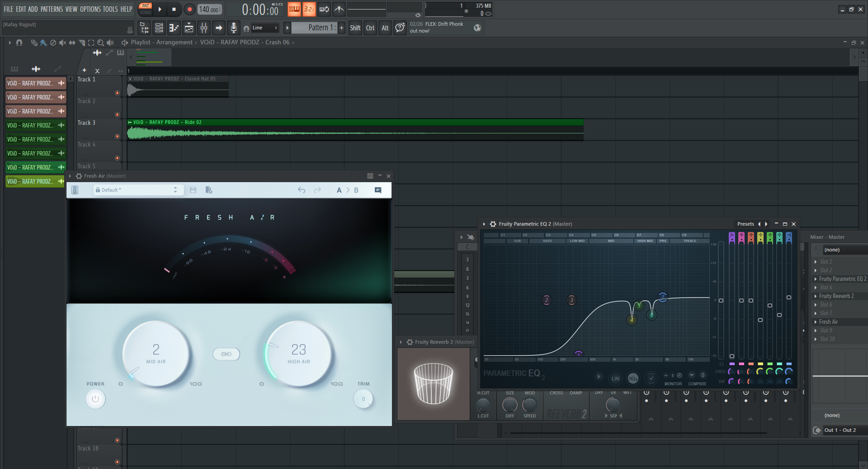Click the Record button in transport
This screenshot has height=469, width=868.
click(189, 9)
